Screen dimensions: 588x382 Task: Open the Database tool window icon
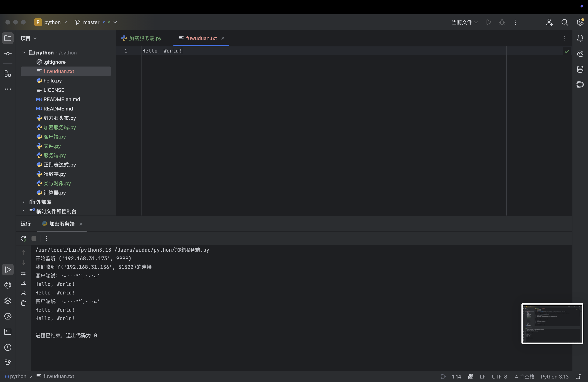tap(580, 69)
